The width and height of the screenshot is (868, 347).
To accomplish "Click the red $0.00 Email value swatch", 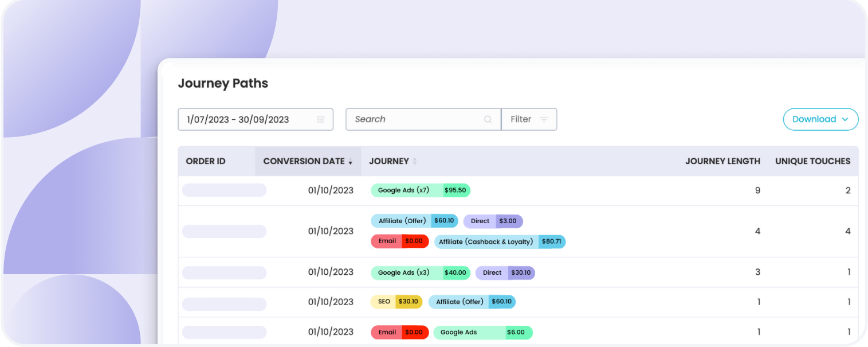I will pos(414,241).
